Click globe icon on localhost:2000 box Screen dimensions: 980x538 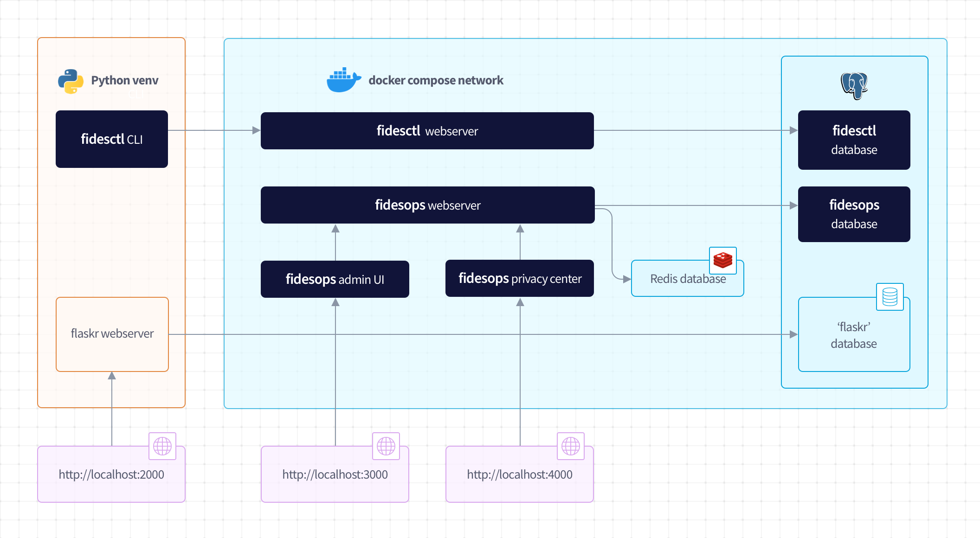(162, 446)
